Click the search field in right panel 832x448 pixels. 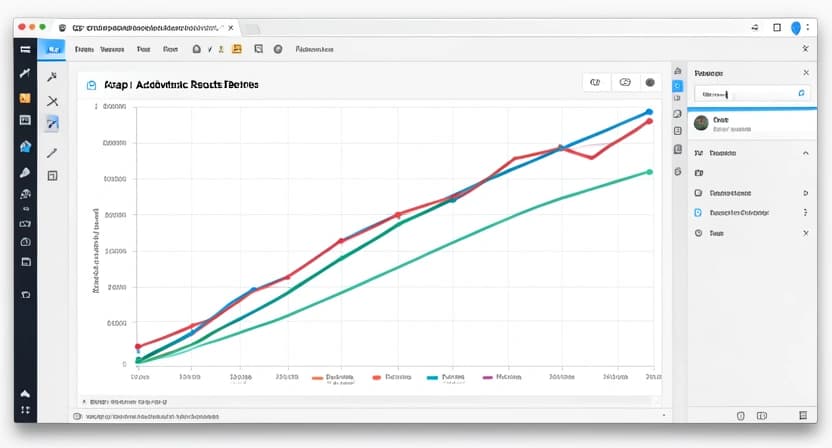tap(750, 93)
